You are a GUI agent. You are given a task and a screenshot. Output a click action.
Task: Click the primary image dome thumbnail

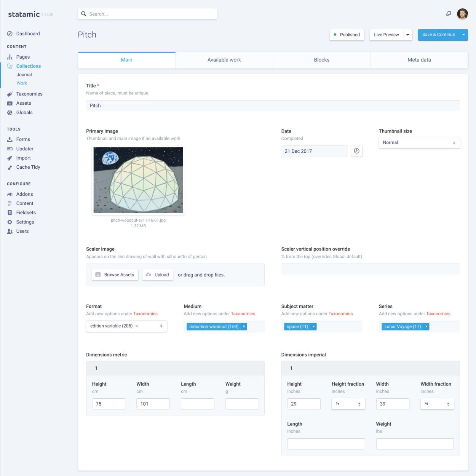pyautogui.click(x=138, y=180)
